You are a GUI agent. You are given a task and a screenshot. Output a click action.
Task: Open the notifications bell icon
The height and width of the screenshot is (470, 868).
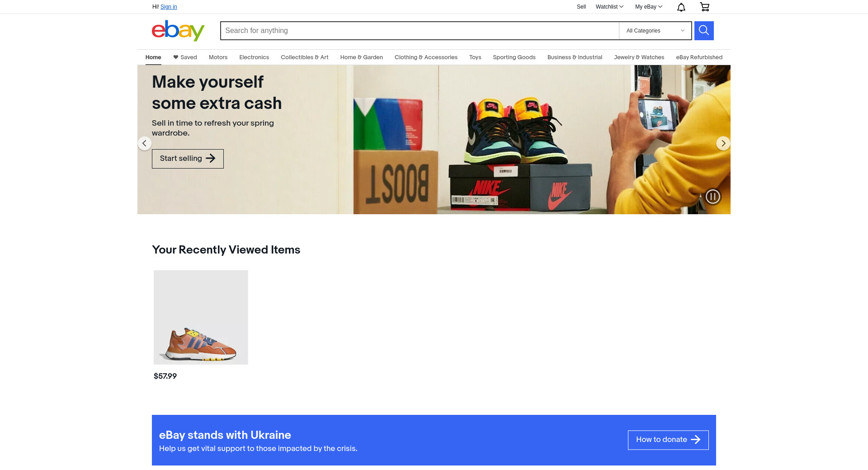[x=681, y=7]
